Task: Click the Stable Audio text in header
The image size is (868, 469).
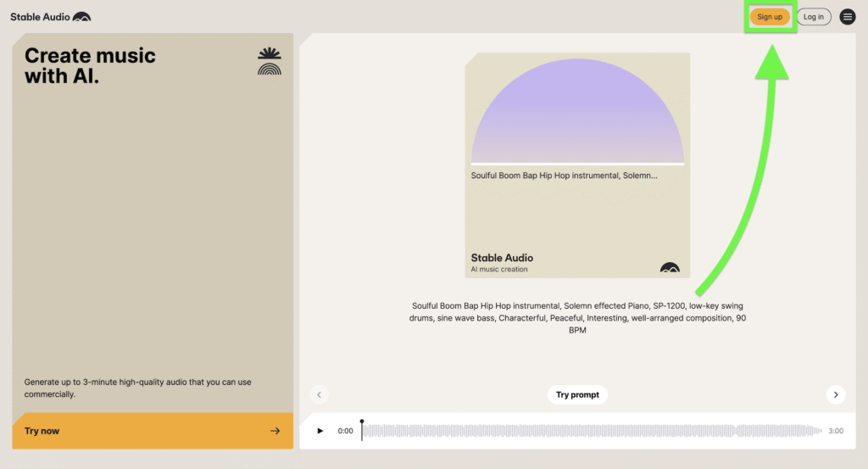Action: click(39, 17)
